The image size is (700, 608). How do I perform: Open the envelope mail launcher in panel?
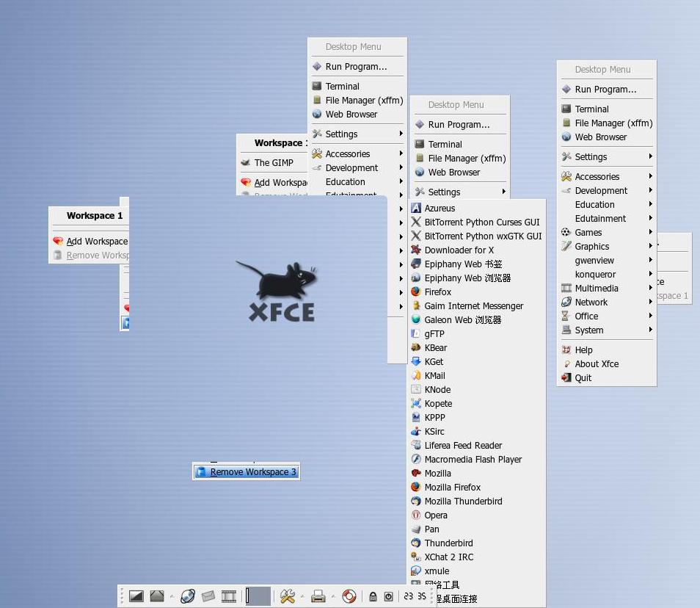(208, 596)
